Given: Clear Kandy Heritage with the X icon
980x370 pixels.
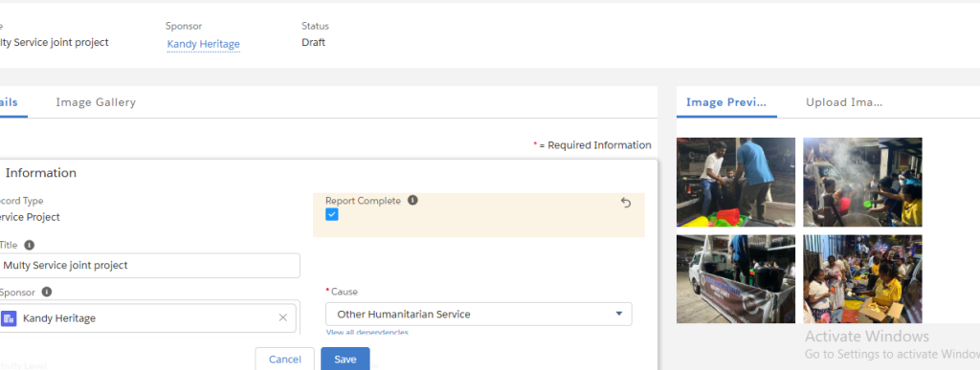Looking at the screenshot, I should point(282,317).
